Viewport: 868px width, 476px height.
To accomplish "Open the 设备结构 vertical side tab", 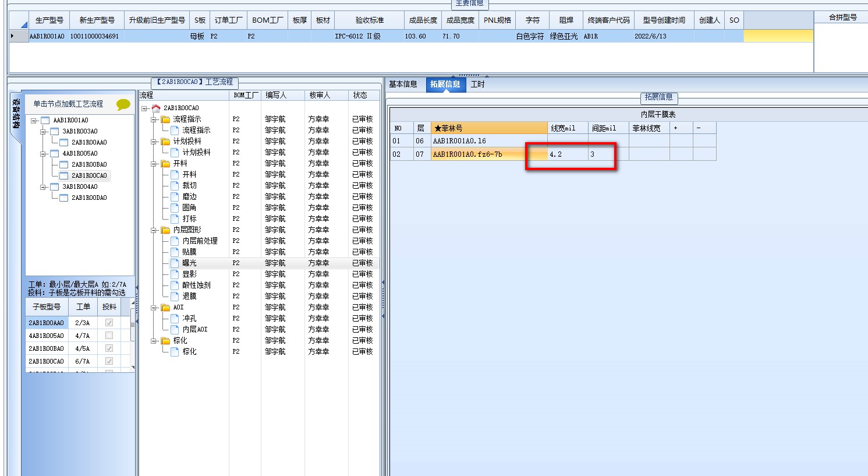I will [16, 114].
